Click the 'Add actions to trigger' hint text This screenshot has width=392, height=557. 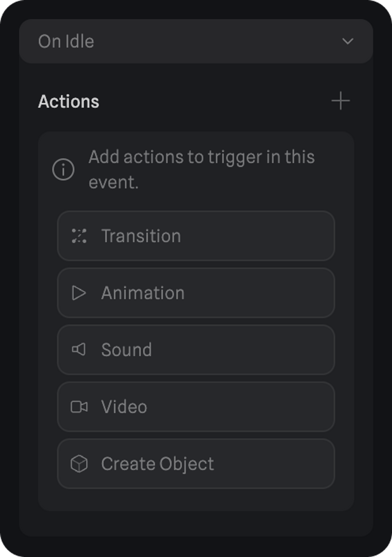tap(201, 169)
